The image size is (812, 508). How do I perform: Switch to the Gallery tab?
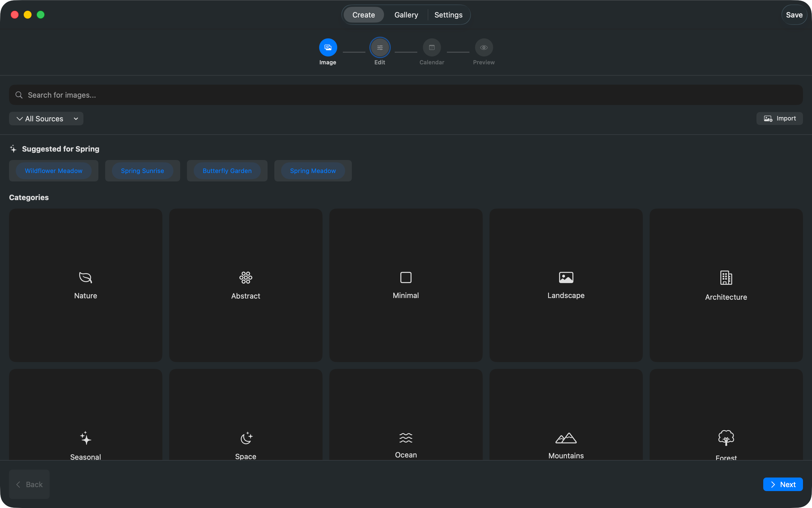point(406,15)
